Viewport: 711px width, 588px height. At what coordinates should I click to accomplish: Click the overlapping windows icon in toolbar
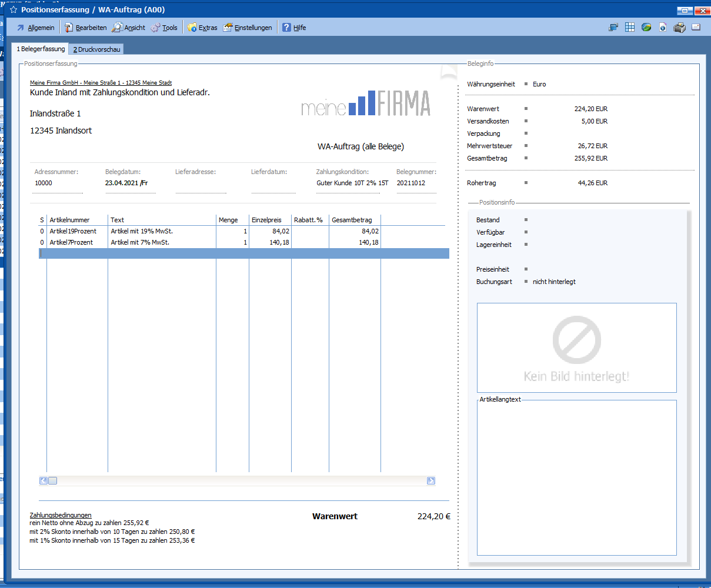coord(613,27)
